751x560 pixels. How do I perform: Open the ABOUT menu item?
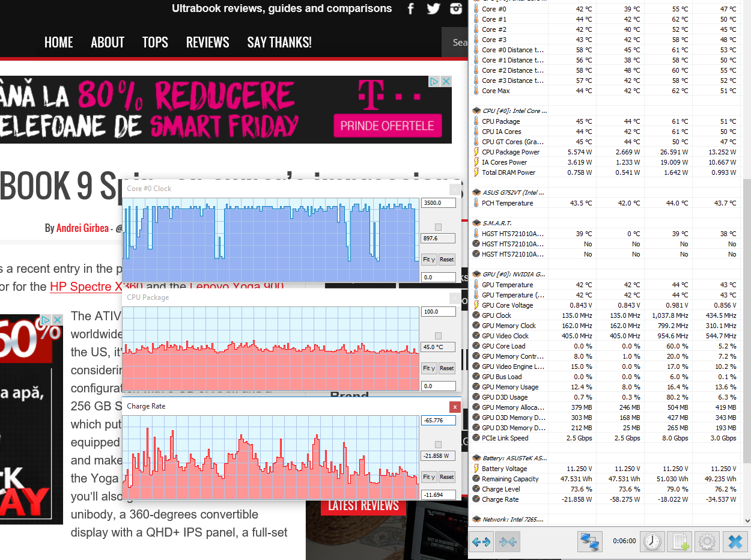108,43
